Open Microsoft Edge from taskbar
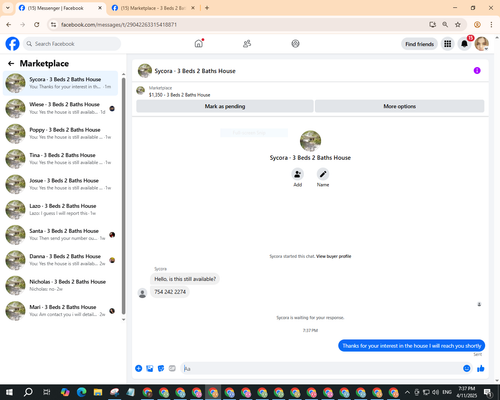The image size is (500, 400). pos(81,392)
